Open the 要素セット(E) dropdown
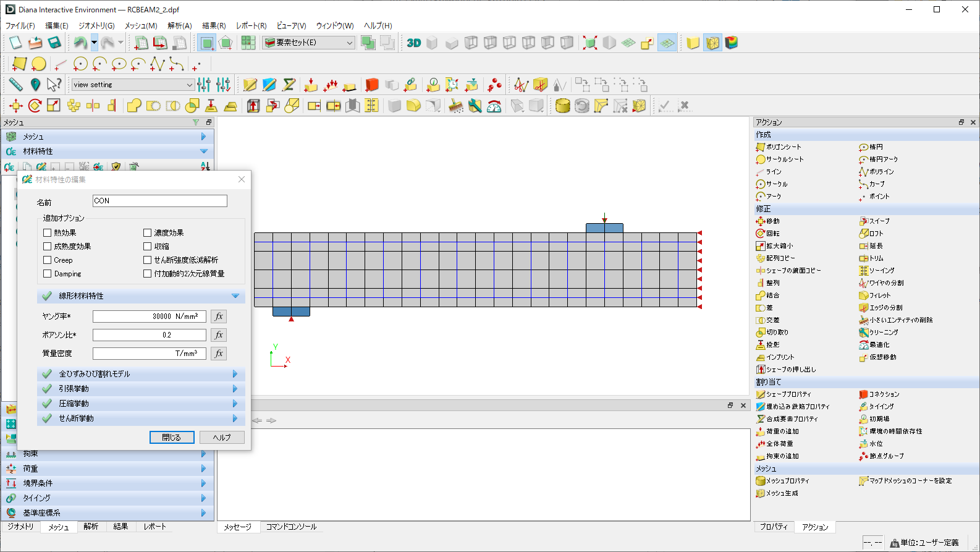 click(308, 43)
